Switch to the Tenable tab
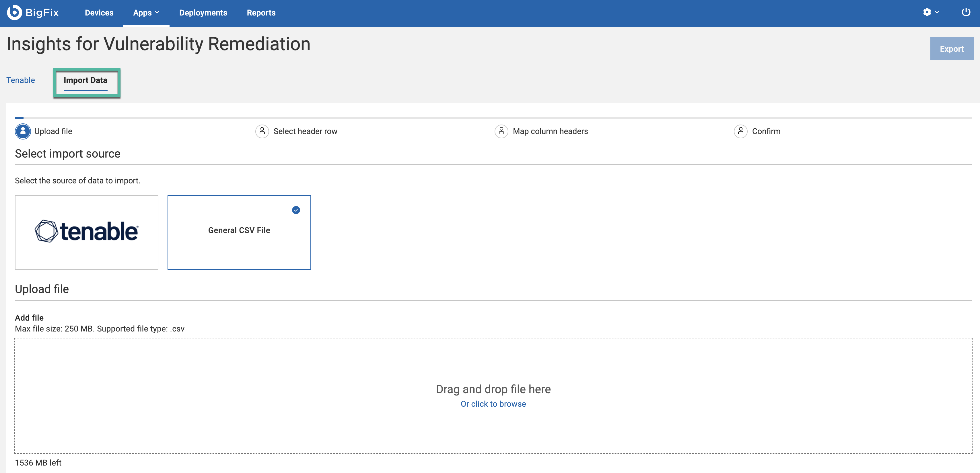Viewport: 980px width, 473px height. click(21, 80)
